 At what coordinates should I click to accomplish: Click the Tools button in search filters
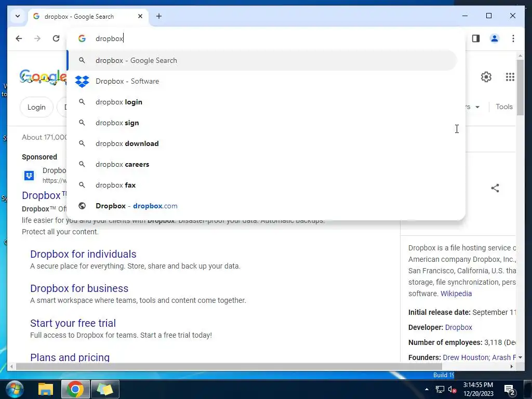tap(504, 107)
